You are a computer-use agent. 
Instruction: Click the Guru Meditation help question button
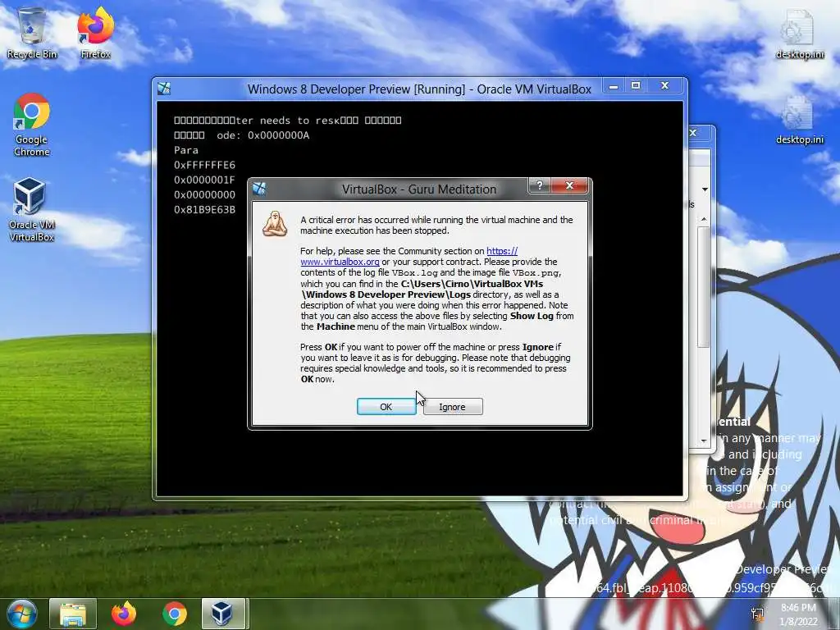(540, 185)
